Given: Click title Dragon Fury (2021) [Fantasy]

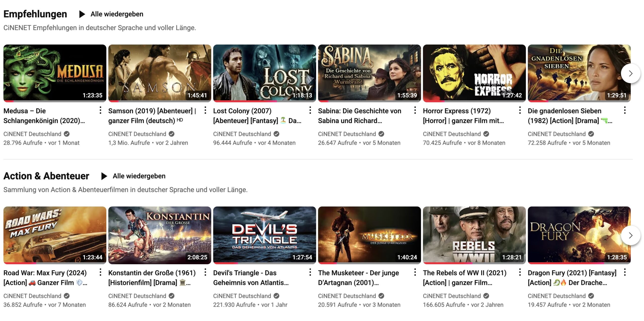Looking at the screenshot, I should pyautogui.click(x=572, y=278).
